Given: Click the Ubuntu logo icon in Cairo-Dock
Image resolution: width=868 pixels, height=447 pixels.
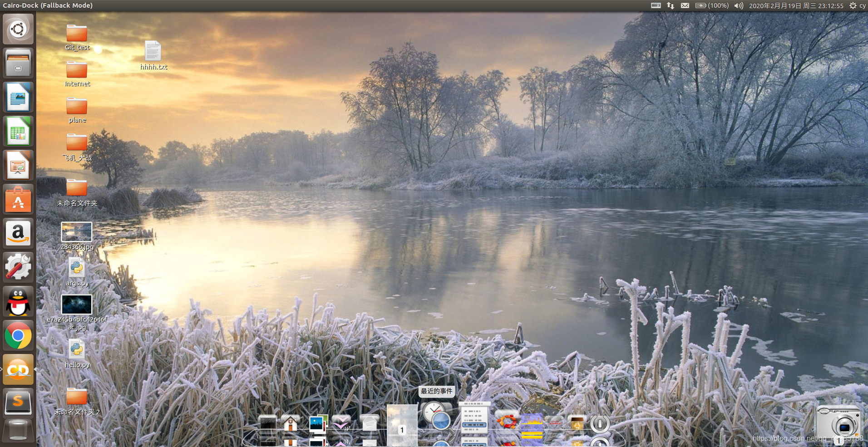Looking at the screenshot, I should [x=507, y=421].
